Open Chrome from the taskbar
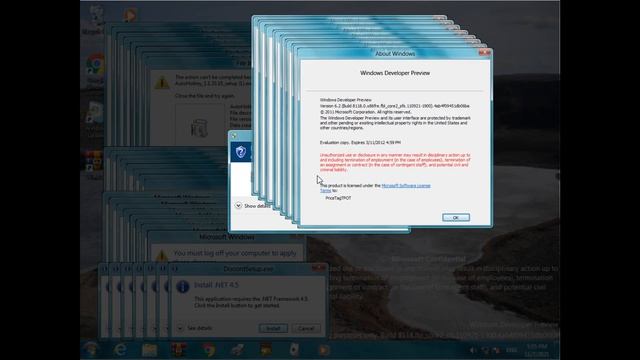 click(209, 350)
